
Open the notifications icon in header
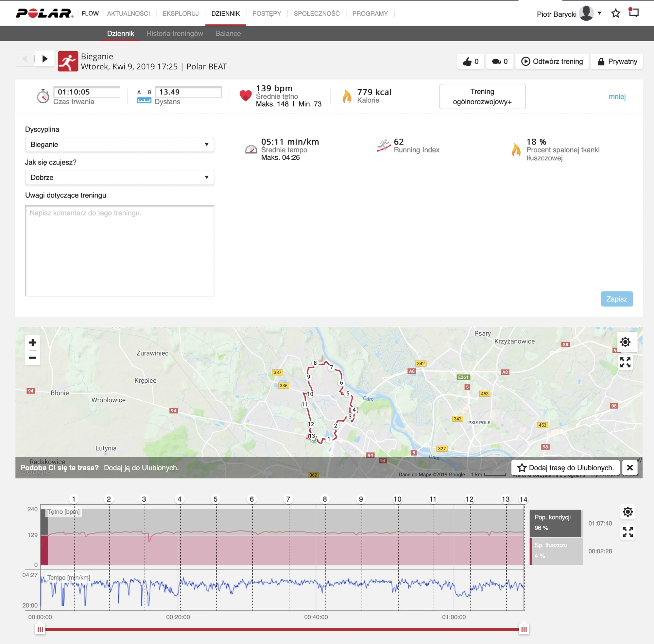(x=633, y=13)
